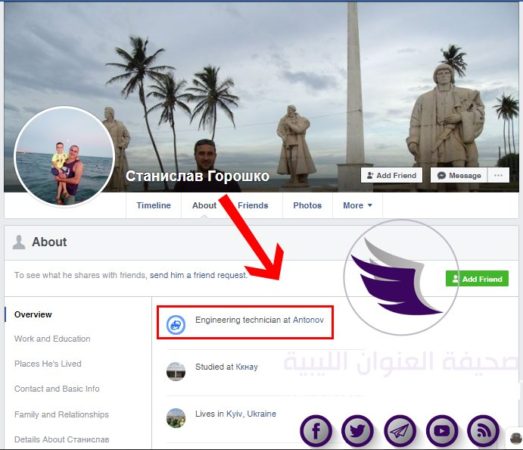Open the About tab
The height and width of the screenshot is (450, 523).
point(204,205)
